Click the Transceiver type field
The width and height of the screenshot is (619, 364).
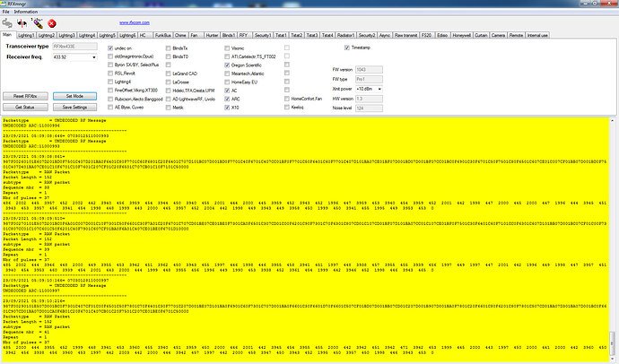(74, 46)
